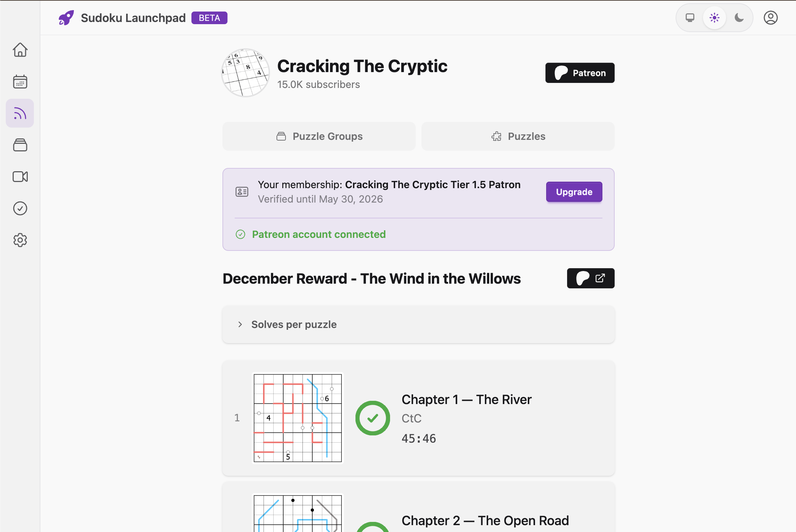Select the Calendar icon in the sidebar
Image resolution: width=796 pixels, height=532 pixels.
click(x=20, y=81)
